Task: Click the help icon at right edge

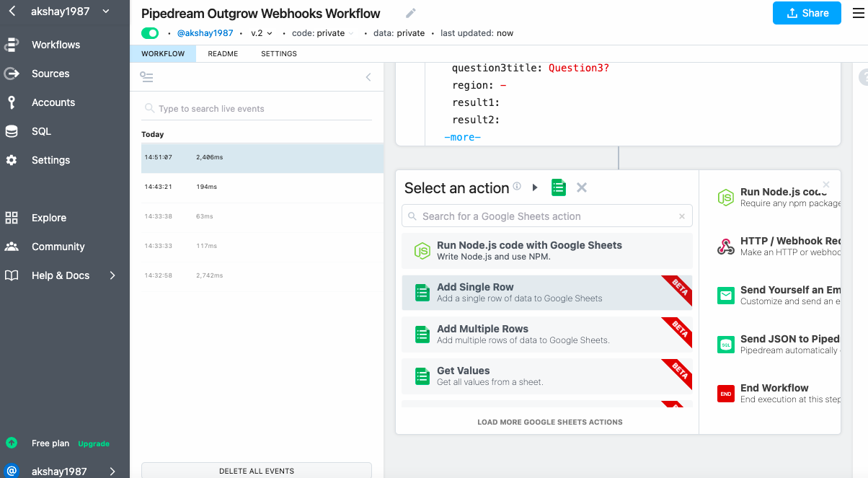Action: pos(864,77)
